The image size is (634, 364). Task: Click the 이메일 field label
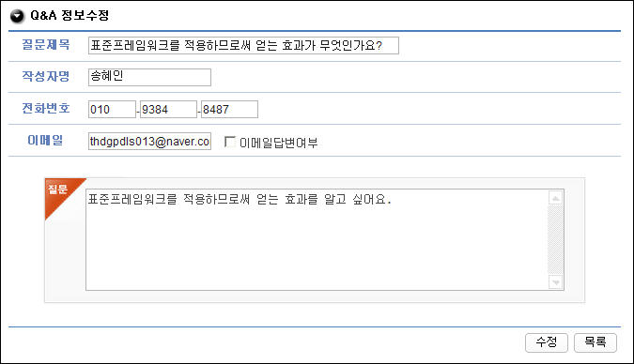45,140
